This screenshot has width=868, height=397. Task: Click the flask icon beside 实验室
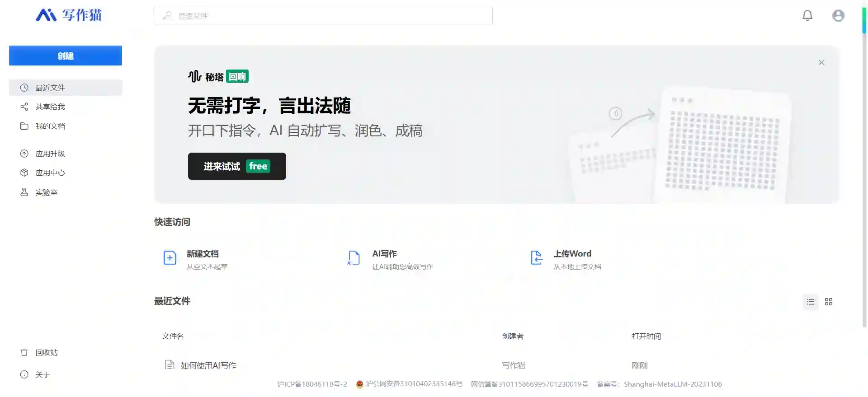pyautogui.click(x=24, y=192)
